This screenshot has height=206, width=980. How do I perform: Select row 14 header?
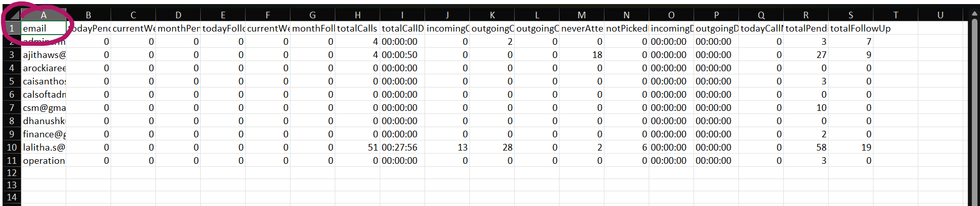tap(11, 197)
